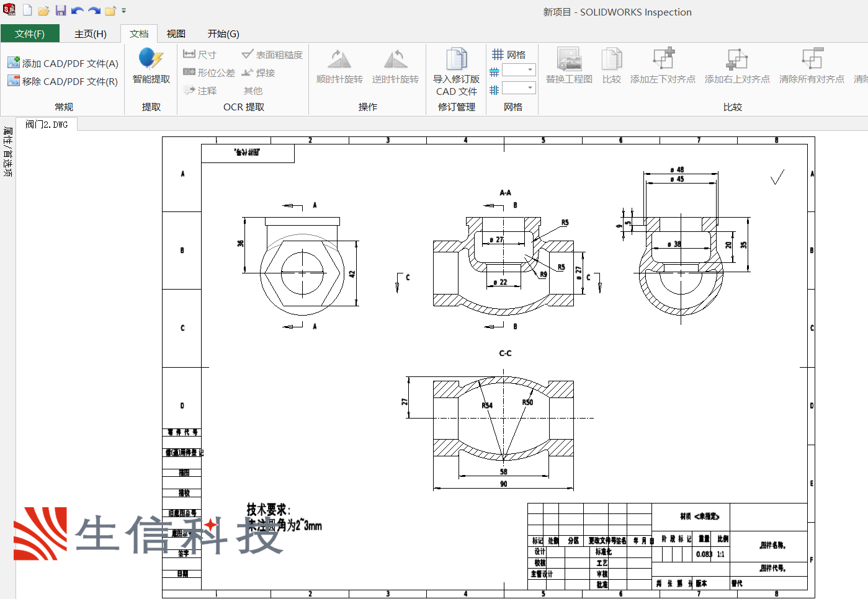The image size is (868, 599).
Task: Click the 其他 extraction option
Action: point(253,91)
